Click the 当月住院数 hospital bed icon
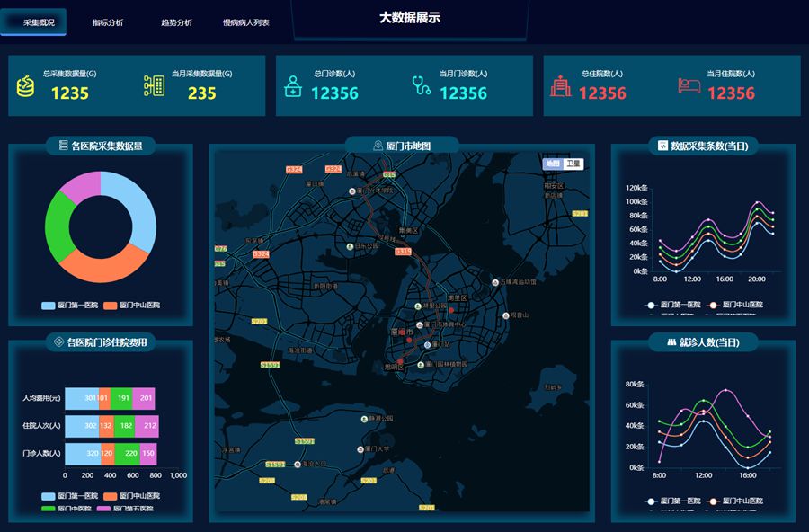 [689, 86]
